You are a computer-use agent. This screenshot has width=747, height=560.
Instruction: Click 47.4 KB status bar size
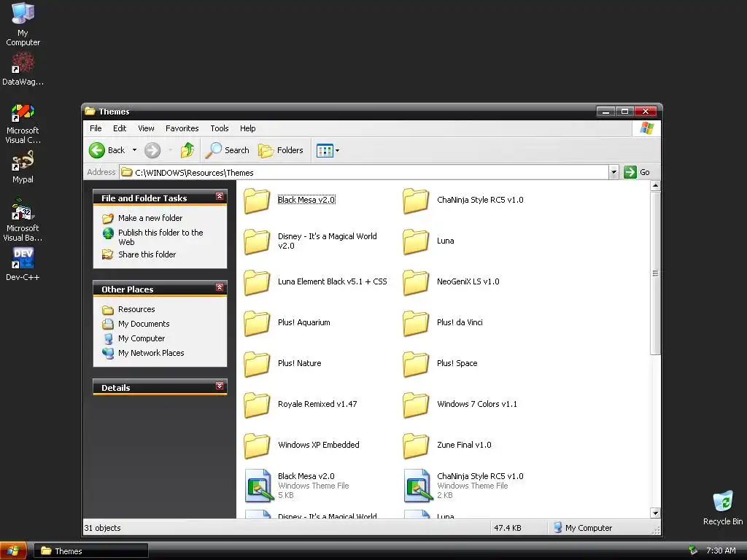pos(508,528)
